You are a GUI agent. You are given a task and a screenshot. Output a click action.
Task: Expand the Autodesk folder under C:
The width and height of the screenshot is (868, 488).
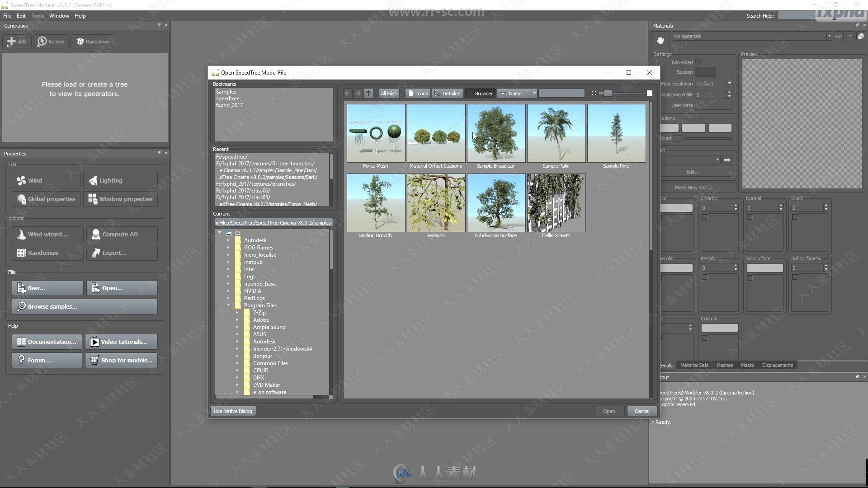(x=228, y=240)
